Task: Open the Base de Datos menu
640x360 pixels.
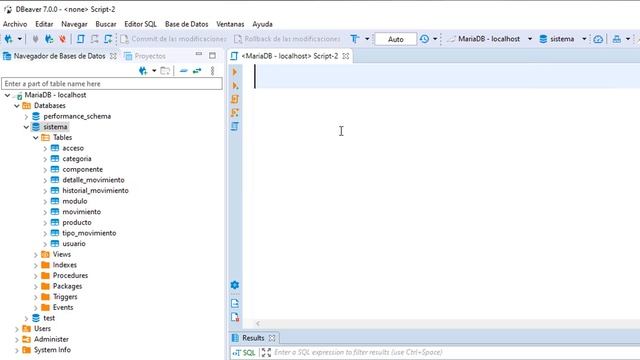Action: coord(187,24)
